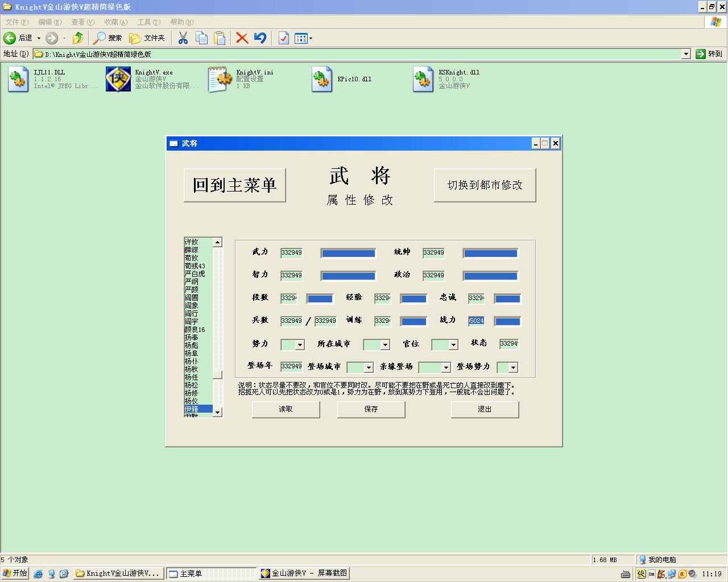The image size is (728, 582).
Task: Click the 登场年 value input field
Action: (x=292, y=367)
